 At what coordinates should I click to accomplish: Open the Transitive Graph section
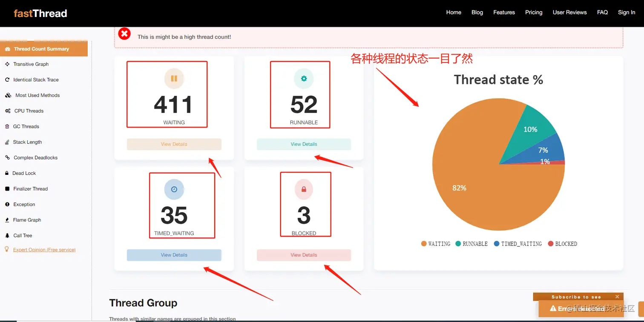pyautogui.click(x=32, y=64)
